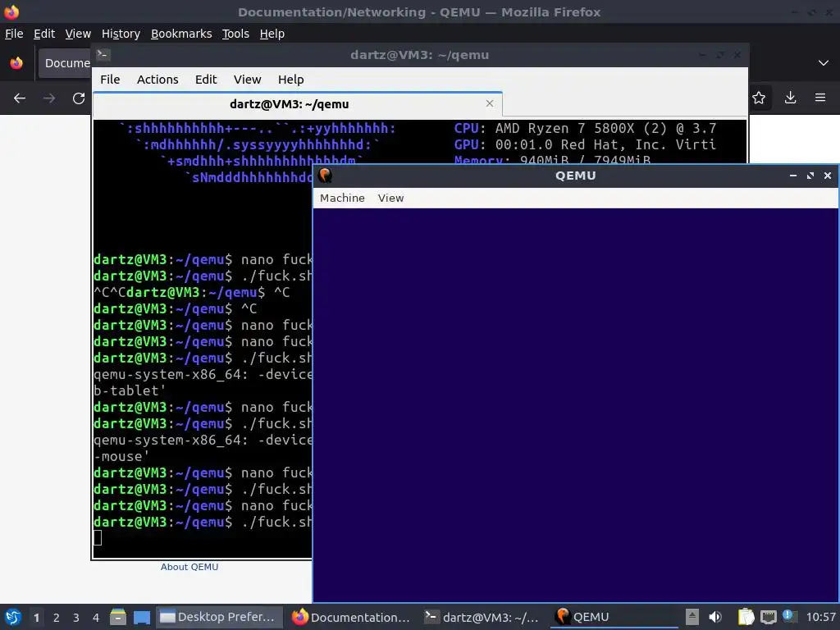
Task: Click the removable media eject tray icon
Action: (x=692, y=617)
